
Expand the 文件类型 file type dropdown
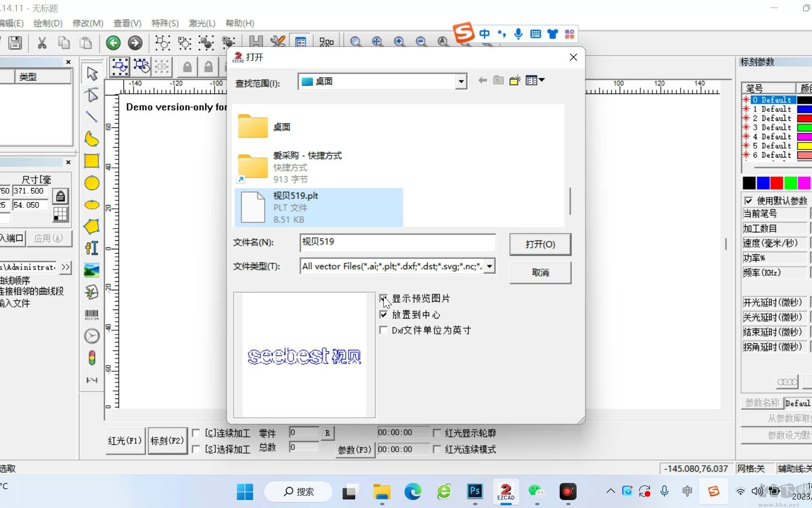[x=489, y=266]
